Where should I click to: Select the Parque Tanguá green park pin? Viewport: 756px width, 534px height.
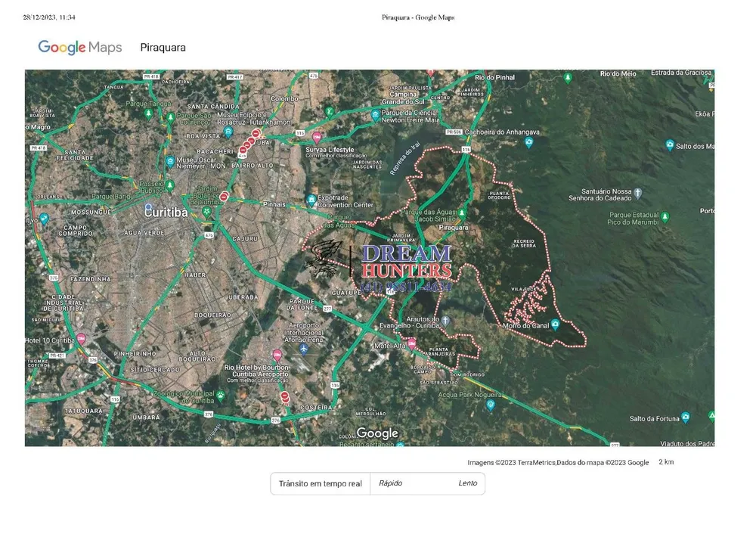tap(148, 114)
